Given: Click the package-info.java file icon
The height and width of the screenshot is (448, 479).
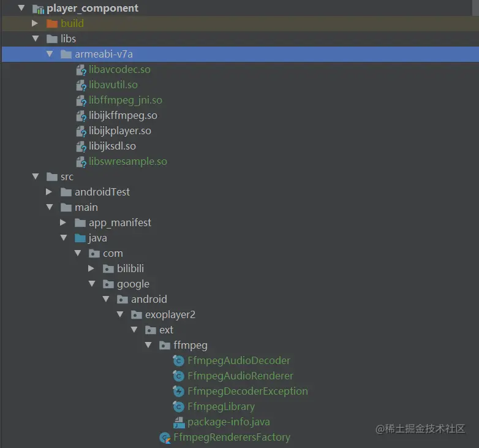Looking at the screenshot, I should [179, 422].
